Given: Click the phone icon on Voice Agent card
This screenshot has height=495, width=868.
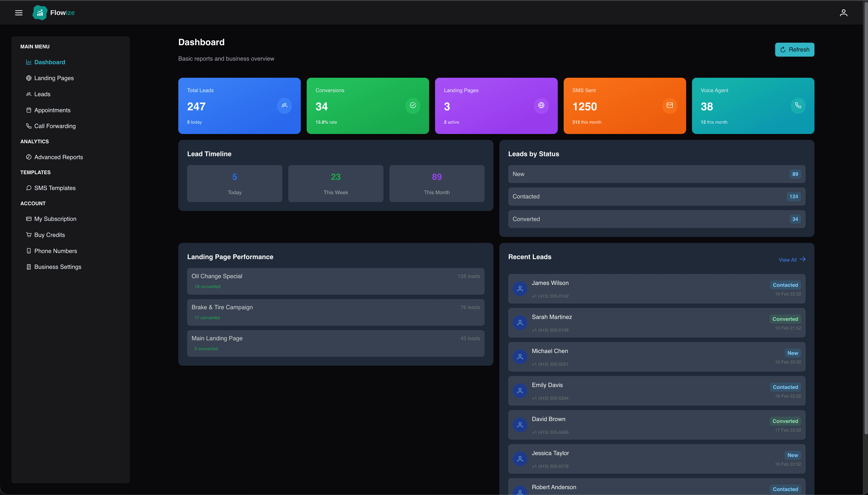Looking at the screenshot, I should [798, 105].
